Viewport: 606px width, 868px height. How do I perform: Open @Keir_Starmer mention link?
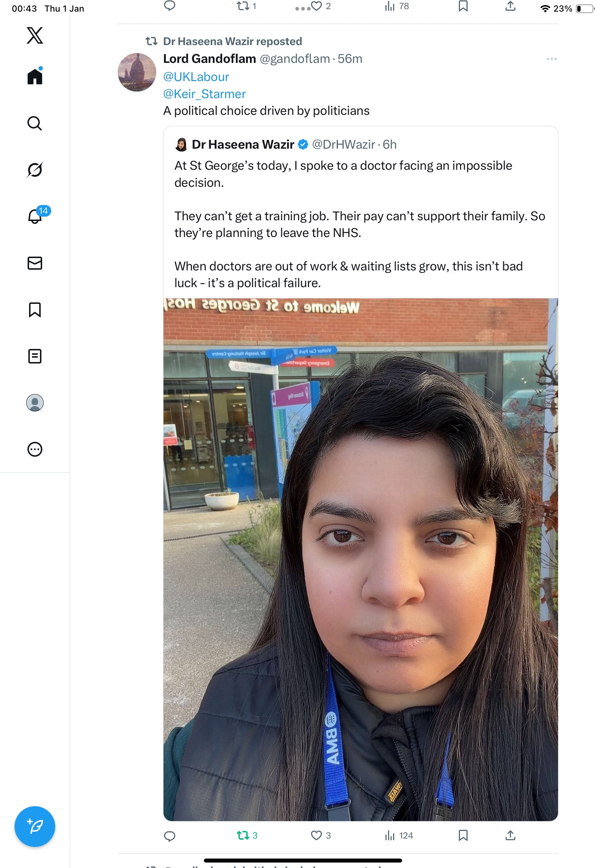click(x=205, y=94)
